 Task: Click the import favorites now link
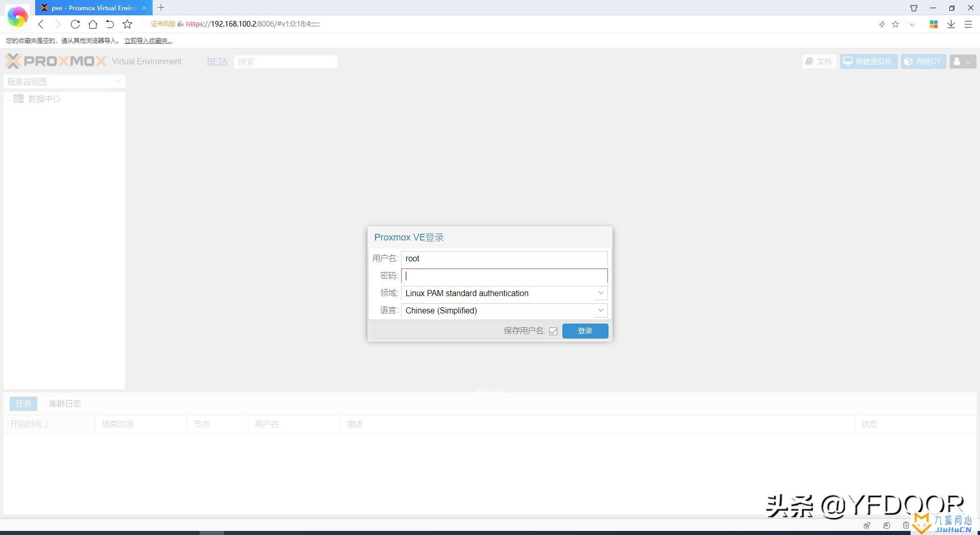click(x=148, y=41)
